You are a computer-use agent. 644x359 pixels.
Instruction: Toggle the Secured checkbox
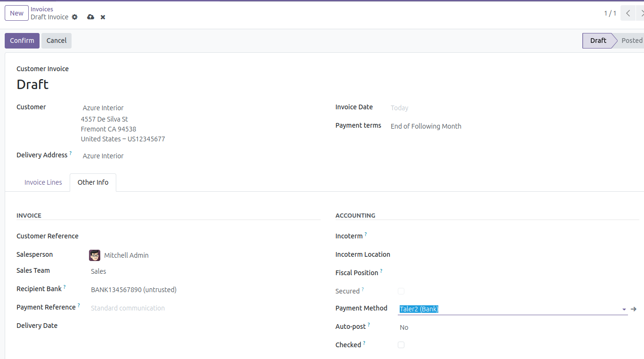click(x=401, y=291)
